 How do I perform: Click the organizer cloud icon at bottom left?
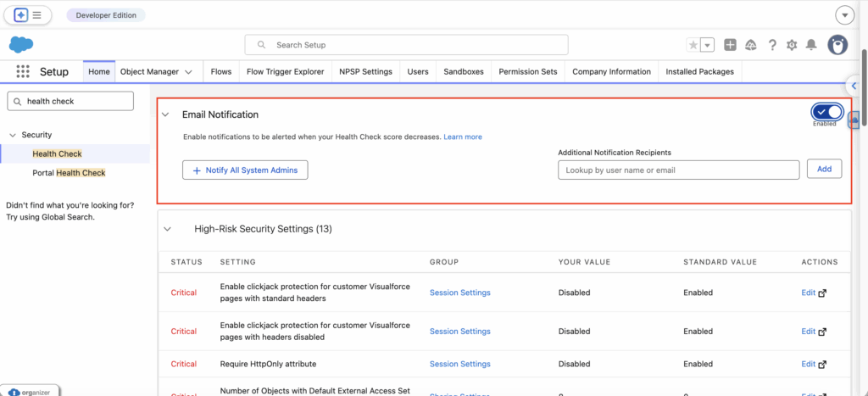pyautogui.click(x=14, y=392)
